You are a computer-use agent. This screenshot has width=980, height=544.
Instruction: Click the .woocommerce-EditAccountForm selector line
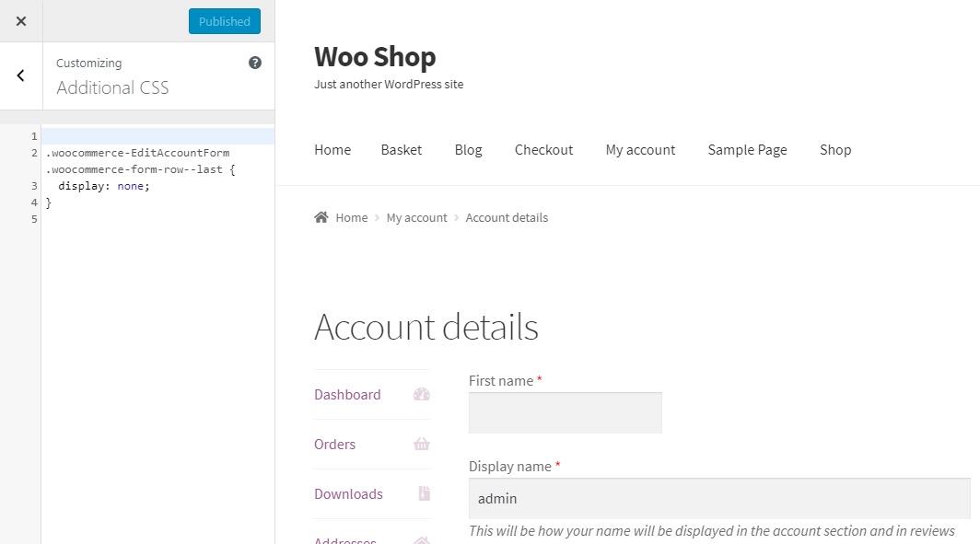[x=137, y=153]
